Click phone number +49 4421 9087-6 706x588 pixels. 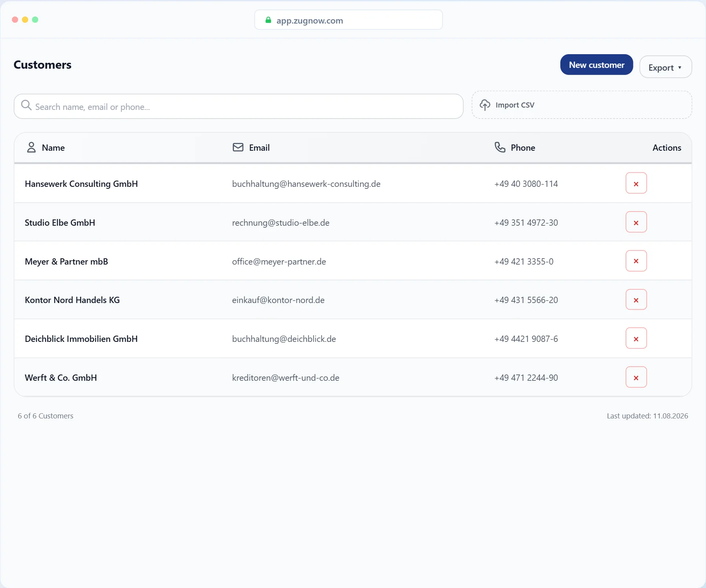click(x=526, y=339)
